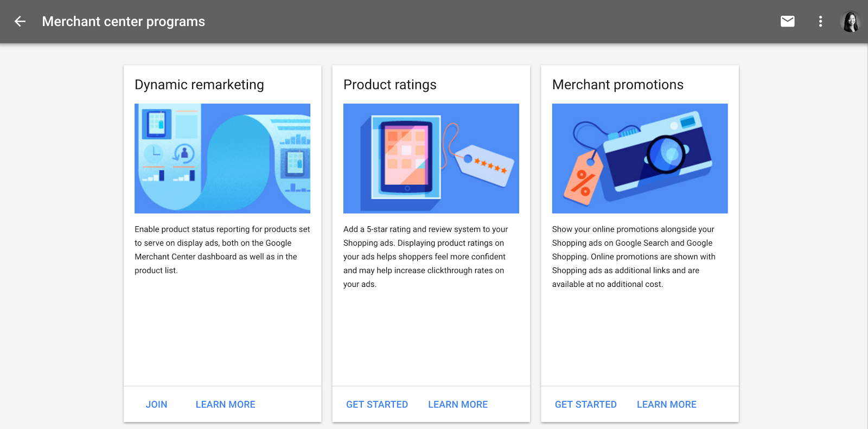This screenshot has width=868, height=429.
Task: Click GET STARTED for Merchant promotions
Action: (x=585, y=404)
